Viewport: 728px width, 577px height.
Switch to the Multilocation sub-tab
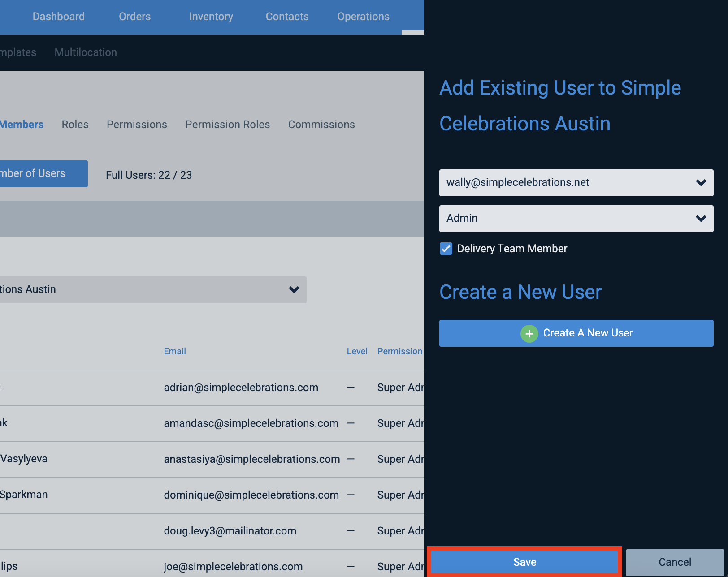coord(86,52)
